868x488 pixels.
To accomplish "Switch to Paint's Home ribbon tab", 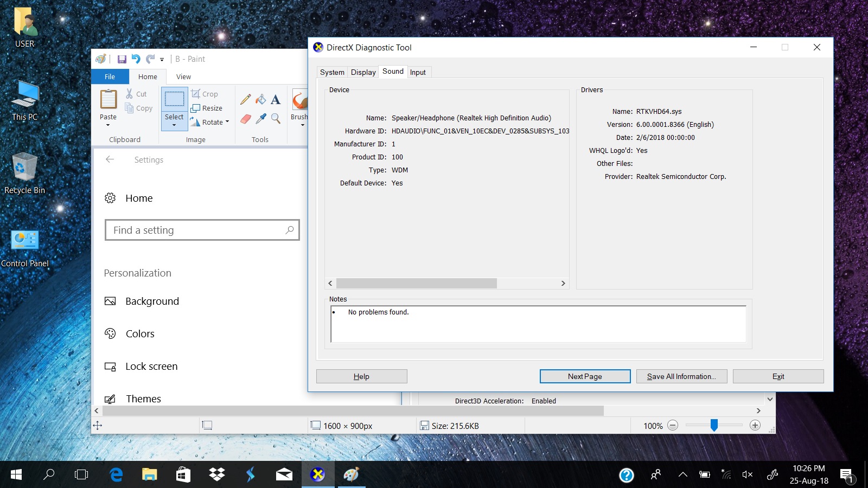I will click(148, 76).
